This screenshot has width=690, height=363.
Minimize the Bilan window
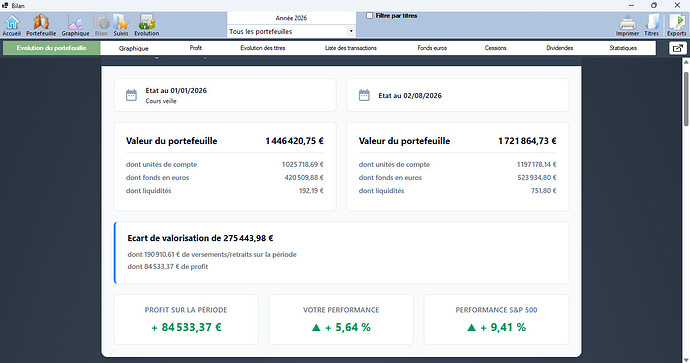tap(631, 5)
